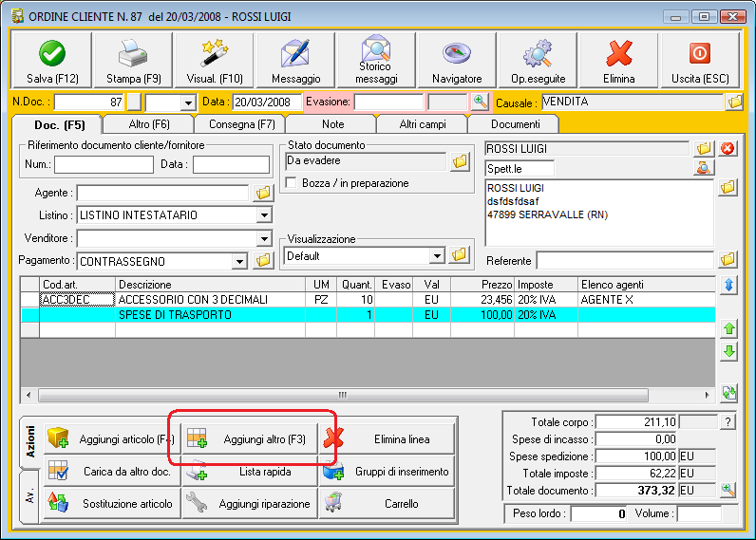
Task: Click the refresh icon beside the grid
Action: [729, 393]
